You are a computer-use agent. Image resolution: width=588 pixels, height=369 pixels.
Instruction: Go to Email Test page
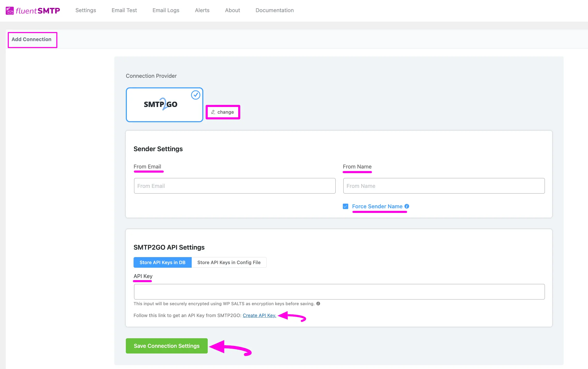(x=124, y=10)
